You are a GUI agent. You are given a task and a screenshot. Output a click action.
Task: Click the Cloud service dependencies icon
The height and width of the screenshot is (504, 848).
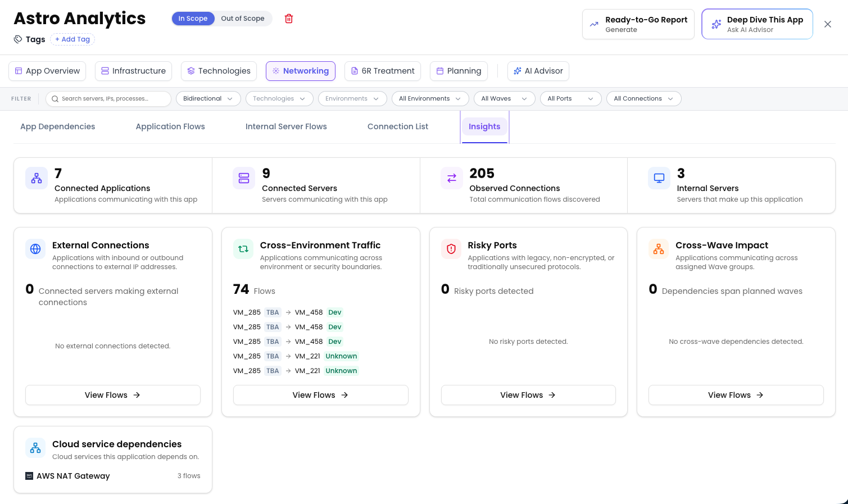click(x=35, y=448)
